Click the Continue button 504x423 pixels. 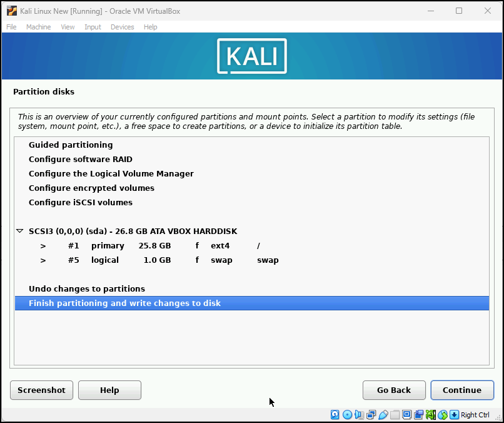pyautogui.click(x=462, y=390)
